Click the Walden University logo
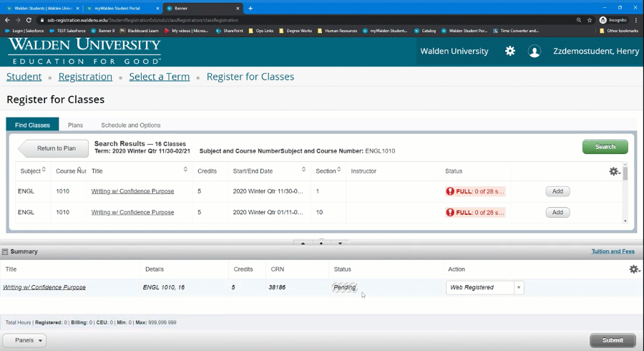This screenshot has width=644, height=351. [x=84, y=51]
